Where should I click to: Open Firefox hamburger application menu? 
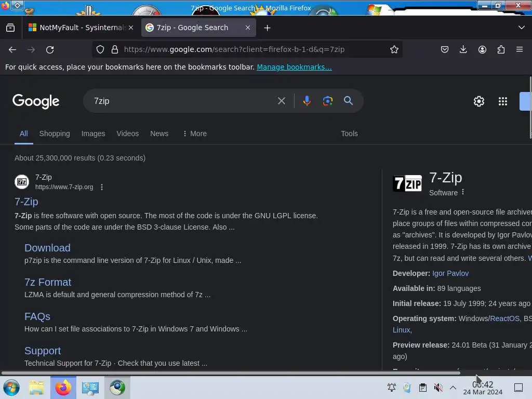coord(520,49)
